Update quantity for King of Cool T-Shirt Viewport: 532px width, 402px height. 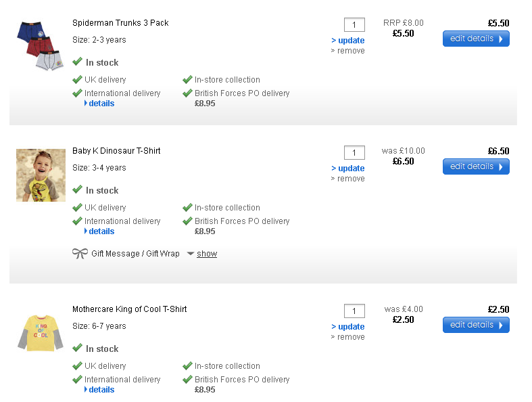click(x=349, y=327)
